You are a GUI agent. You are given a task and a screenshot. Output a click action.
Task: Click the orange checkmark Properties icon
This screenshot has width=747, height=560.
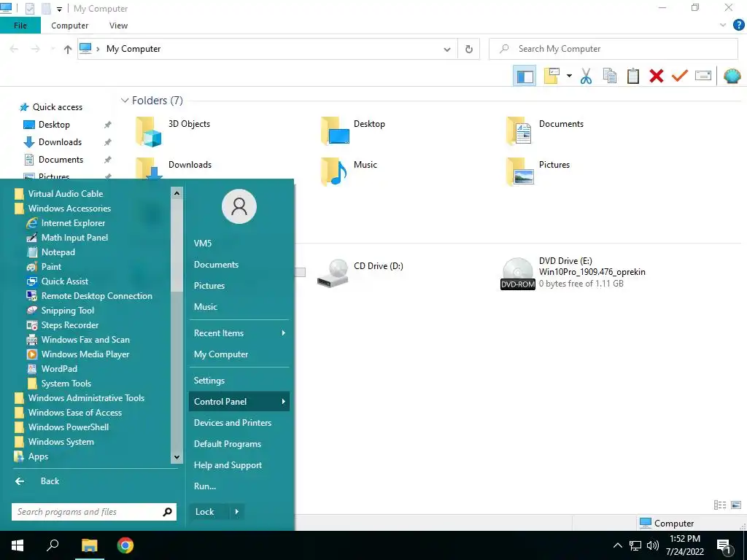pos(680,76)
